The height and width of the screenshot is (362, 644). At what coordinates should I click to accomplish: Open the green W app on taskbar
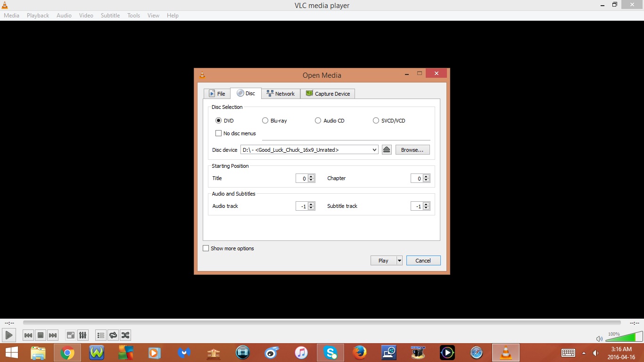click(x=97, y=353)
